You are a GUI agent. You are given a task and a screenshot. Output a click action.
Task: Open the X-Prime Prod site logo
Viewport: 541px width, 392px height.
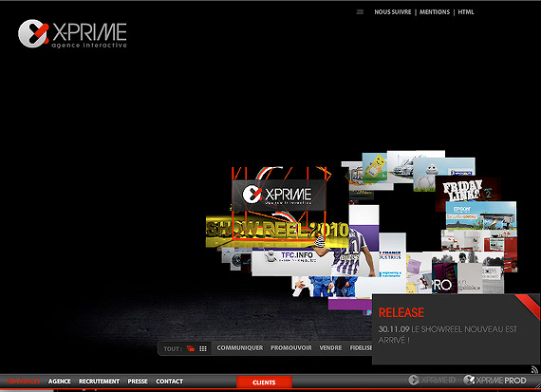pos(494,381)
